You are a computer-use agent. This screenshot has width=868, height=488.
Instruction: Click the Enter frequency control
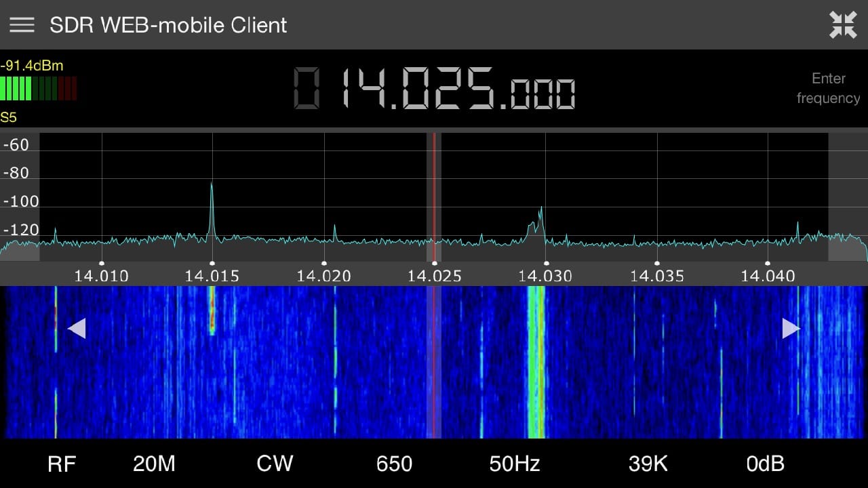828,88
